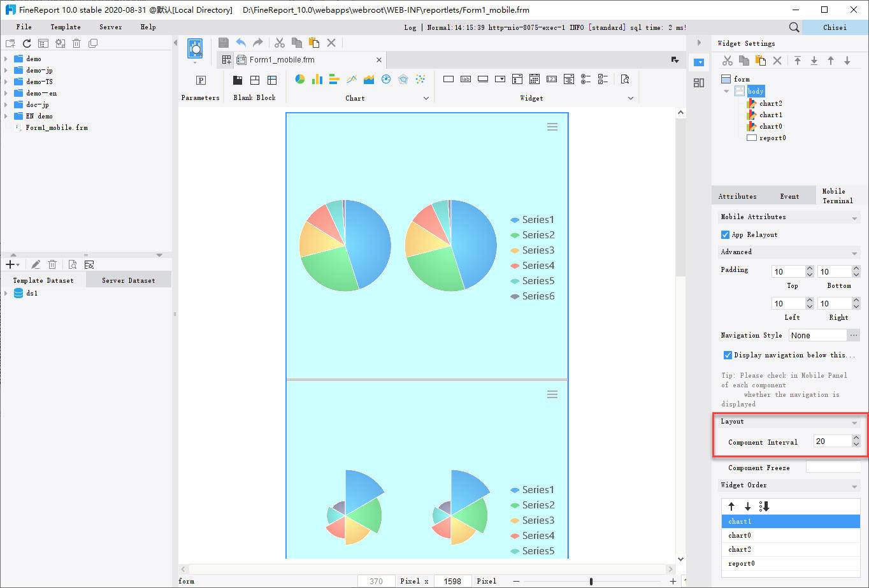Open the Server menu
The width and height of the screenshot is (869, 588).
click(x=111, y=27)
